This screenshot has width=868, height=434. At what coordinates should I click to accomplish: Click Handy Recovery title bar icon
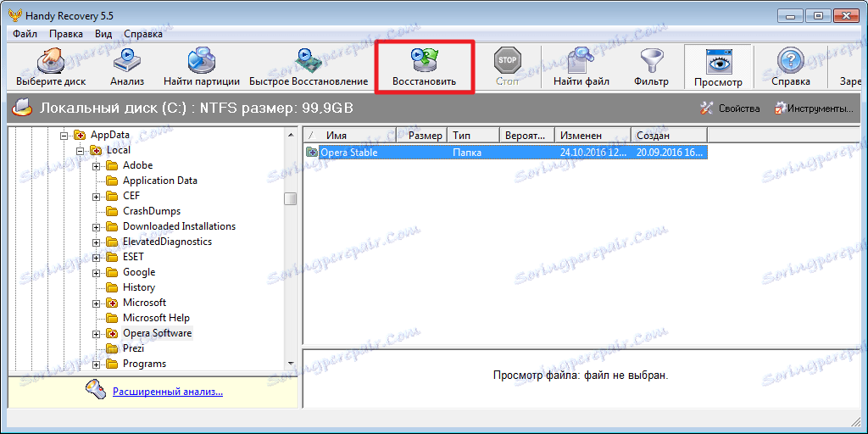point(15,15)
